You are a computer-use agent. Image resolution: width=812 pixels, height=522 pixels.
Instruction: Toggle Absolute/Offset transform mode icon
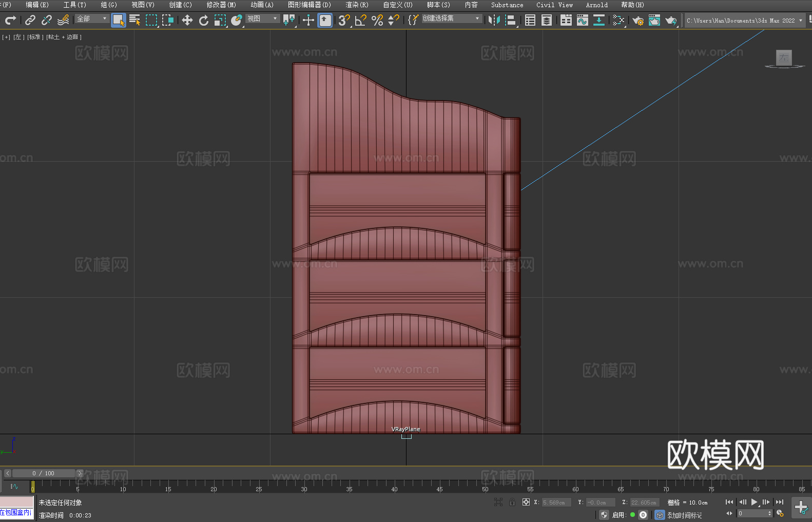tap(526, 502)
